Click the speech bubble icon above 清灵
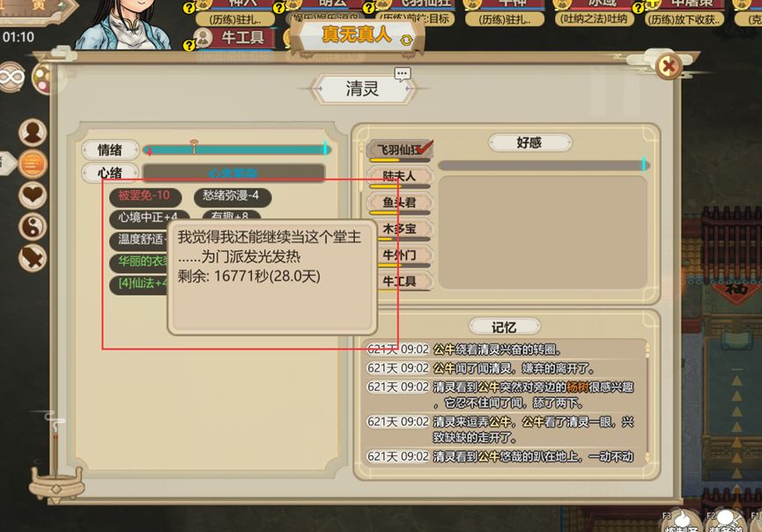Screen dimensions: 762x532 (x=402, y=74)
